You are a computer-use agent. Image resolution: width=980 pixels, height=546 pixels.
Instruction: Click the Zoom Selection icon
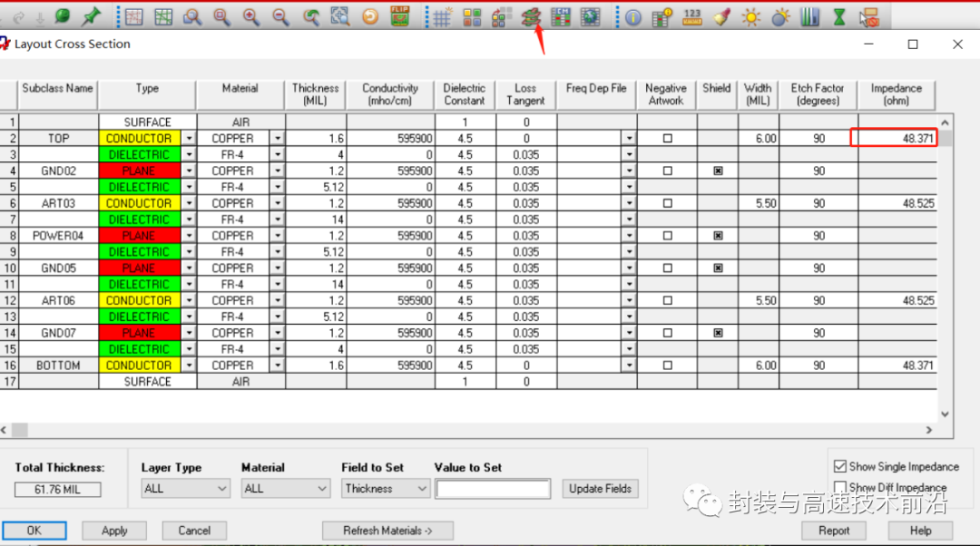pos(340,17)
